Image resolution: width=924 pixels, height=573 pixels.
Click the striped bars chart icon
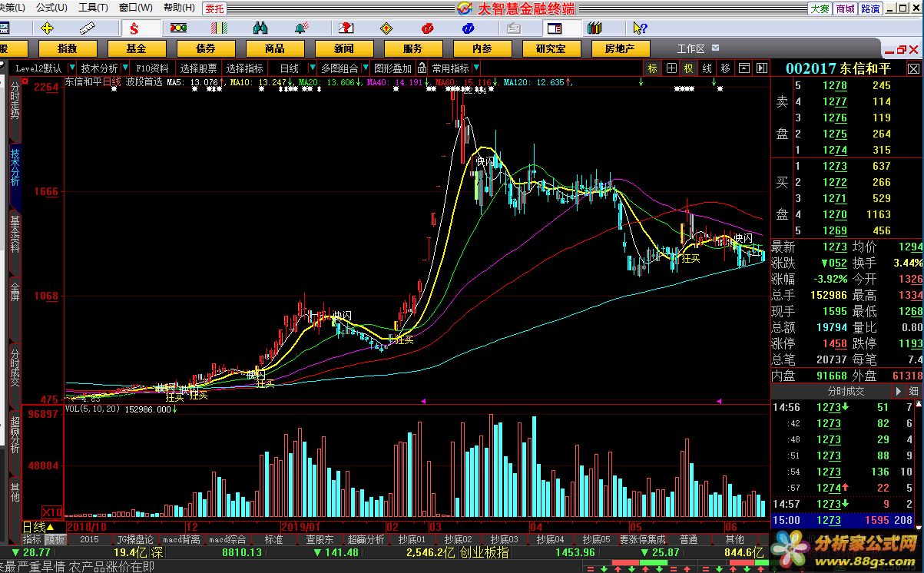click(x=220, y=28)
